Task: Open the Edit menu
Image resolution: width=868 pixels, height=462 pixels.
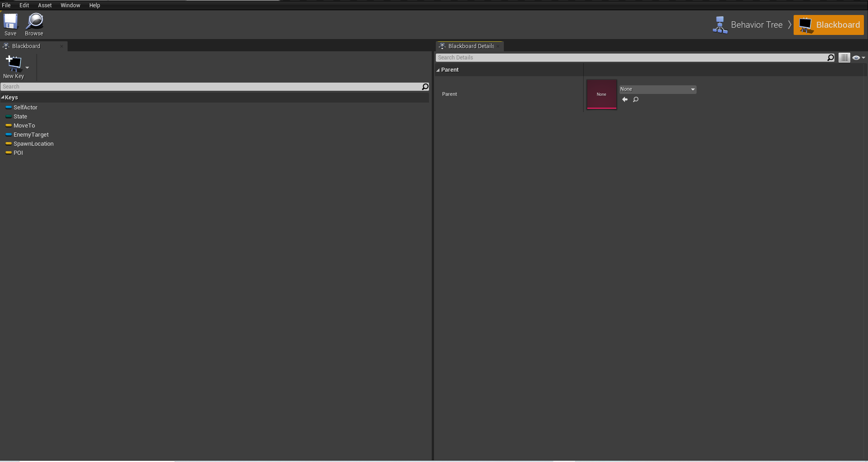Action: click(24, 5)
